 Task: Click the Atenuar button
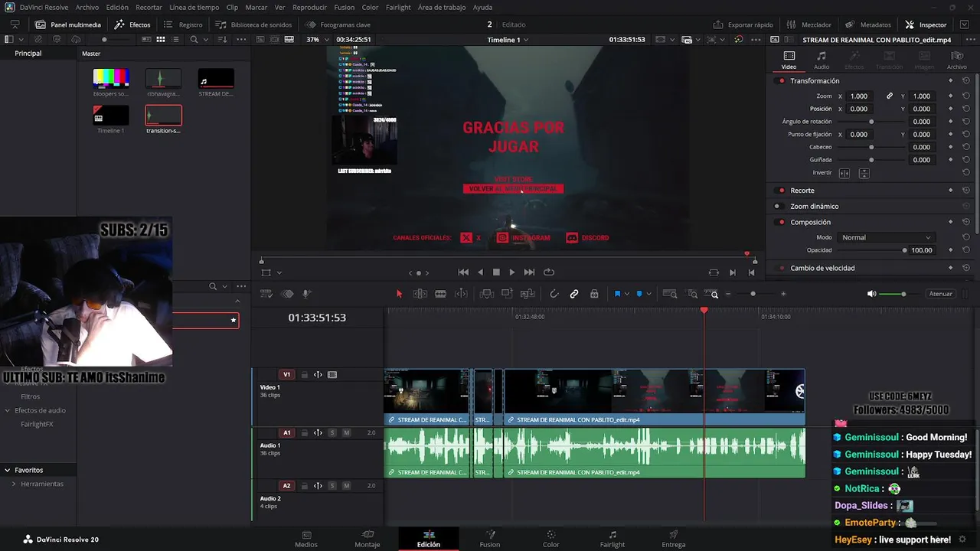tap(940, 294)
